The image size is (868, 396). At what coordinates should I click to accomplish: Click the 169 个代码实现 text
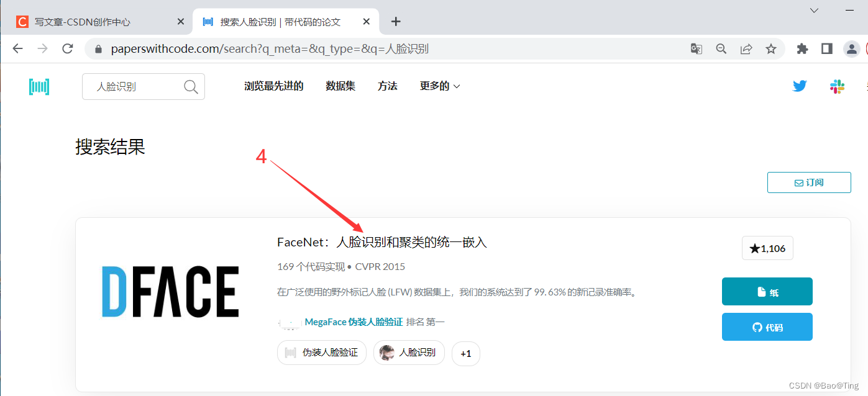tap(311, 267)
